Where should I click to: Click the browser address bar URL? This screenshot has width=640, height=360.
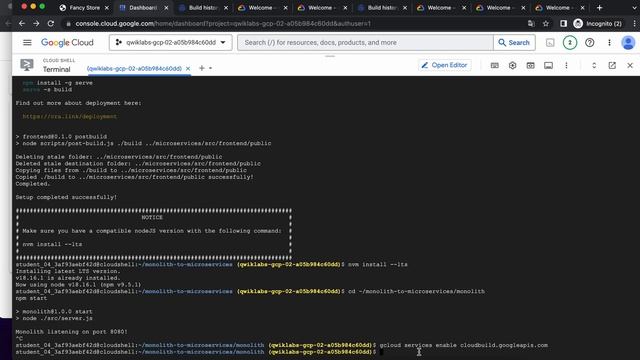click(223, 24)
